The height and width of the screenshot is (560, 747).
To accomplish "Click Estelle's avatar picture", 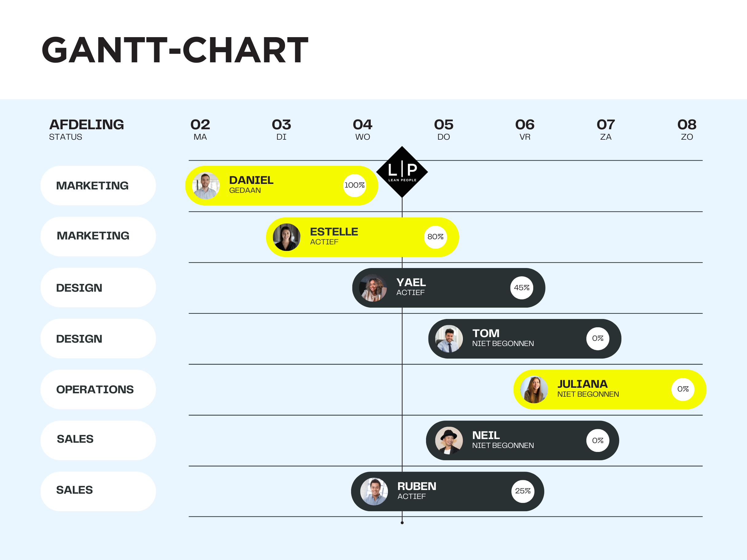I will coord(286,237).
